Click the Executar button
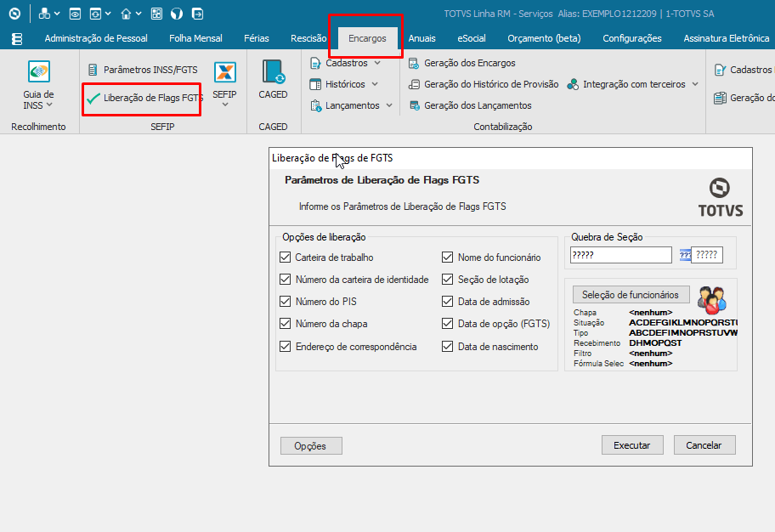 pos(632,445)
